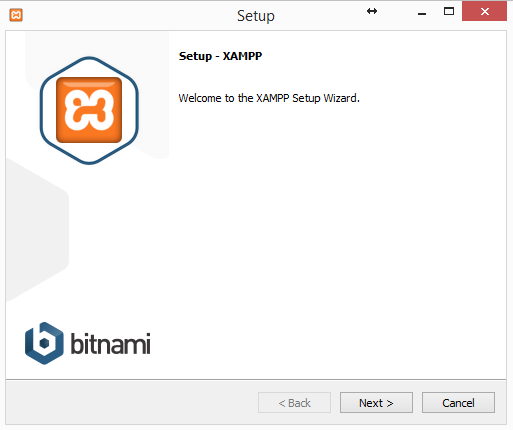Cancel the XAMPP setup
The width and height of the screenshot is (513, 430).
pyautogui.click(x=458, y=403)
